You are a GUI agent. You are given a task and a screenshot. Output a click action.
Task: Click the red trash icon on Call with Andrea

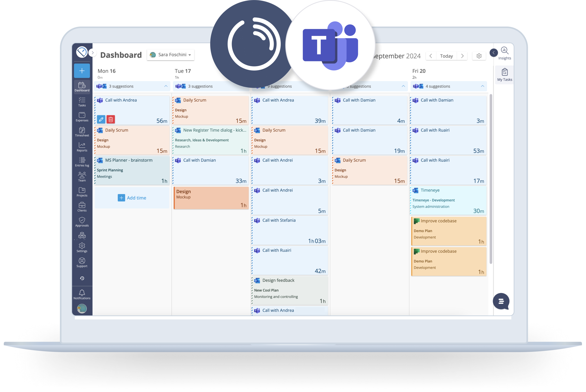click(111, 119)
